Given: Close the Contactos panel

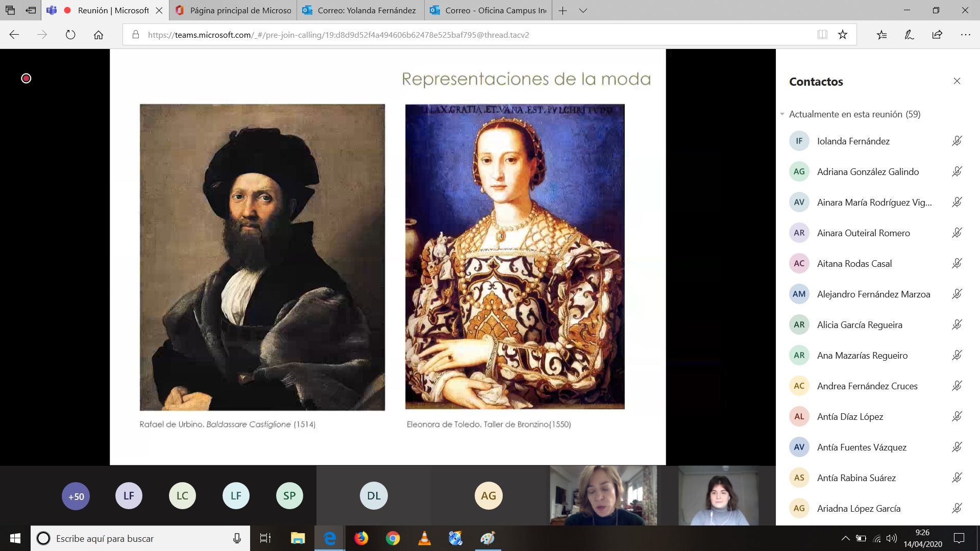Looking at the screenshot, I should 957,81.
